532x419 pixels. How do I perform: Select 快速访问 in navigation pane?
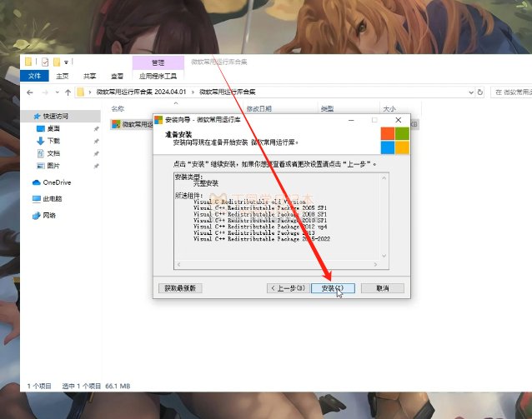pyautogui.click(x=55, y=117)
